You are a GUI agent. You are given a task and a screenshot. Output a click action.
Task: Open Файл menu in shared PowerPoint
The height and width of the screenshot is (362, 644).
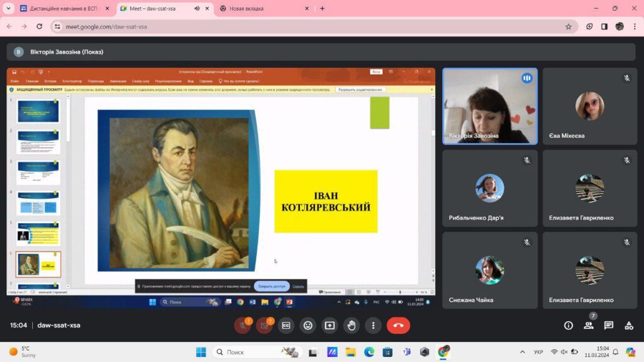[x=15, y=81]
